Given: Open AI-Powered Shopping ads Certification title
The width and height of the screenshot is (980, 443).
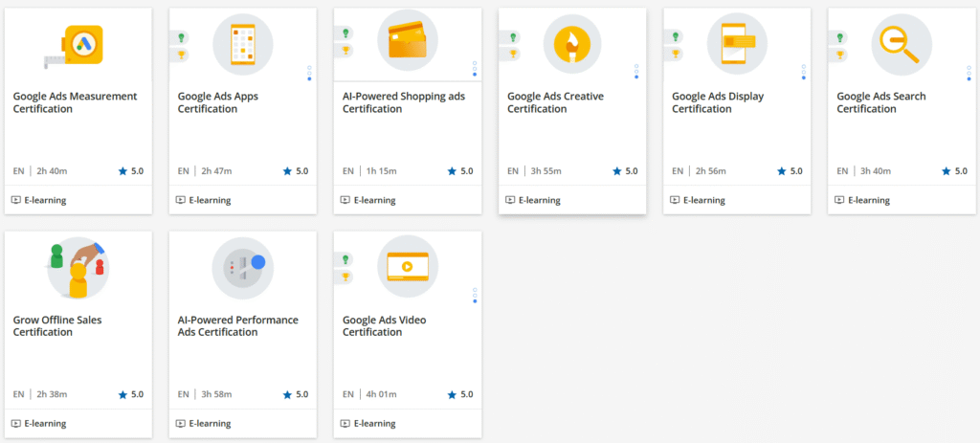Looking at the screenshot, I should coord(404,102).
